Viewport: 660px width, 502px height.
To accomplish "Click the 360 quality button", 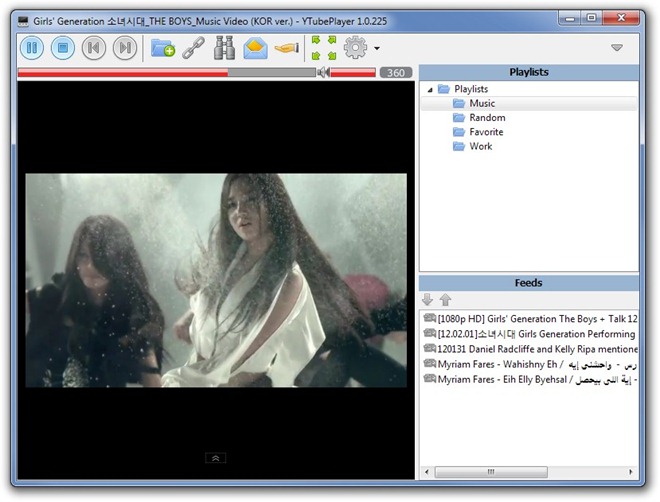I will pos(396,72).
